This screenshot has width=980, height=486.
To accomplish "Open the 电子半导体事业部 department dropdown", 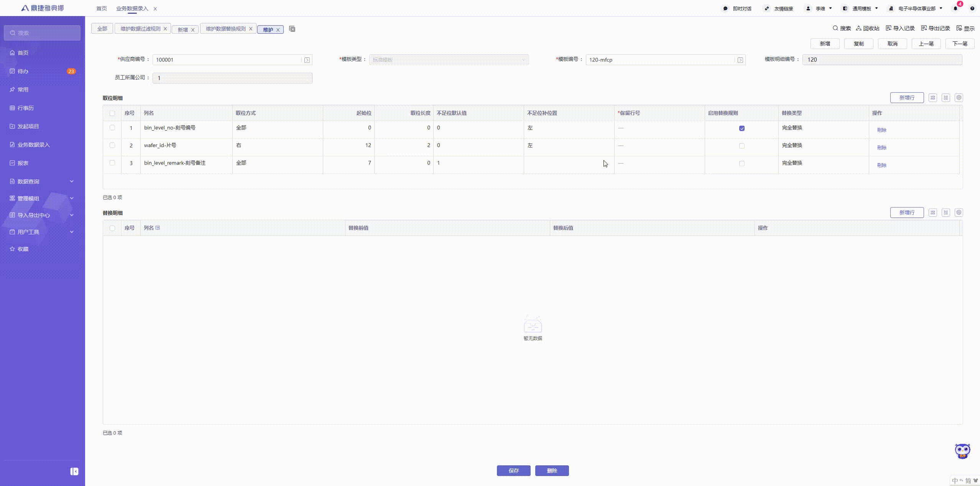I will (916, 8).
